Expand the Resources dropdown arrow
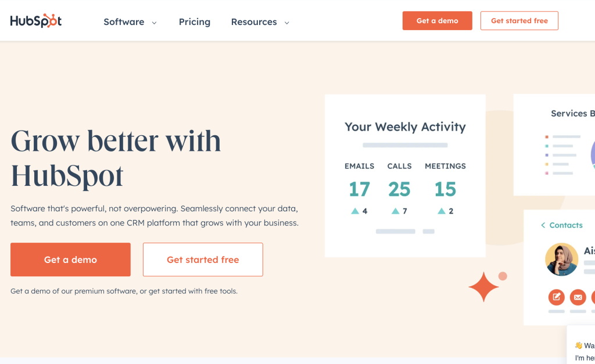This screenshot has height=364, width=595. click(x=287, y=23)
